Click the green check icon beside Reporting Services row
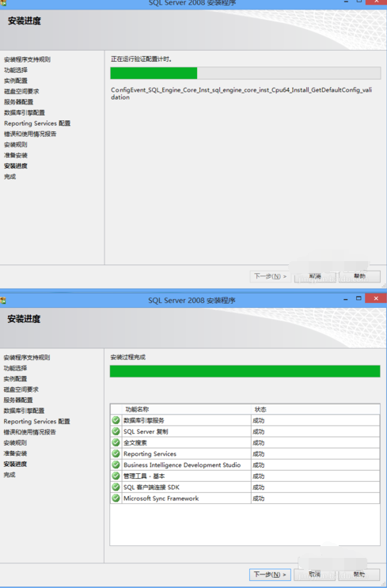The width and height of the screenshot is (387, 588). [x=116, y=453]
